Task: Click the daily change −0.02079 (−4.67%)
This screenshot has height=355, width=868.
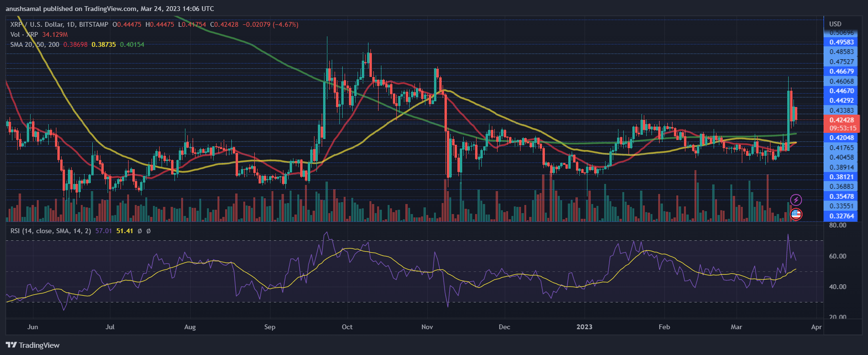Action: 271,24
